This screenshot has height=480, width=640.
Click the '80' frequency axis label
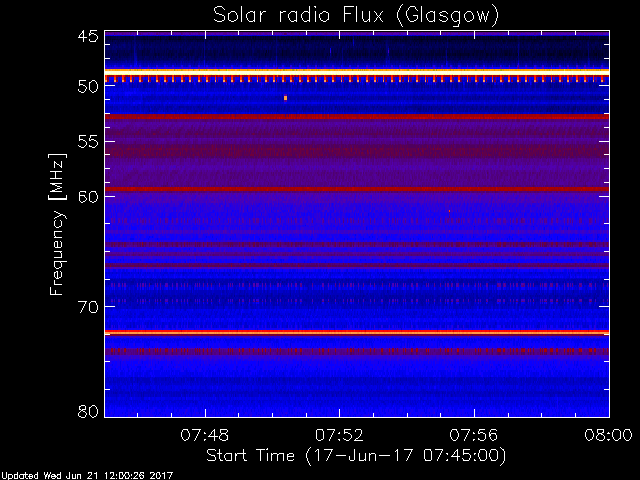point(88,411)
